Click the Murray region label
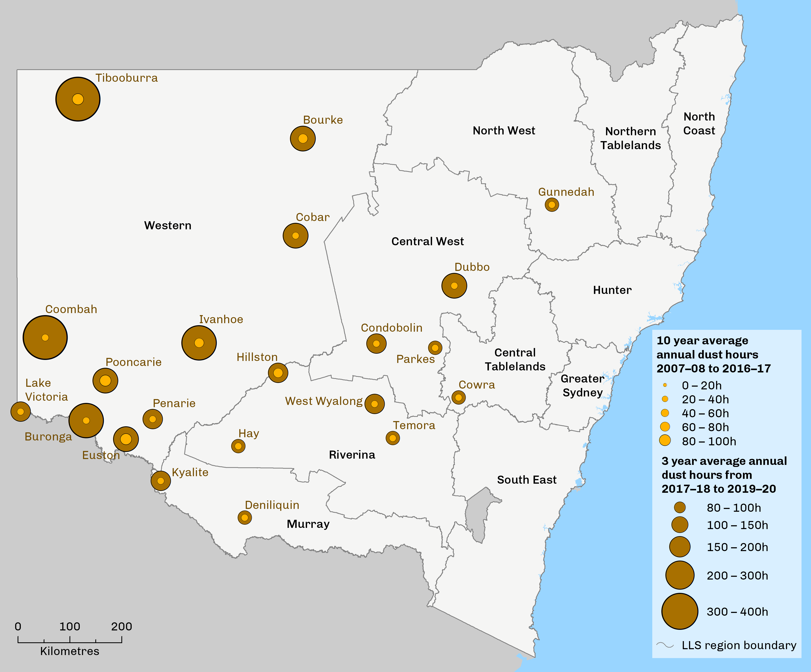Viewport: 811px width, 672px height. pyautogui.click(x=308, y=524)
